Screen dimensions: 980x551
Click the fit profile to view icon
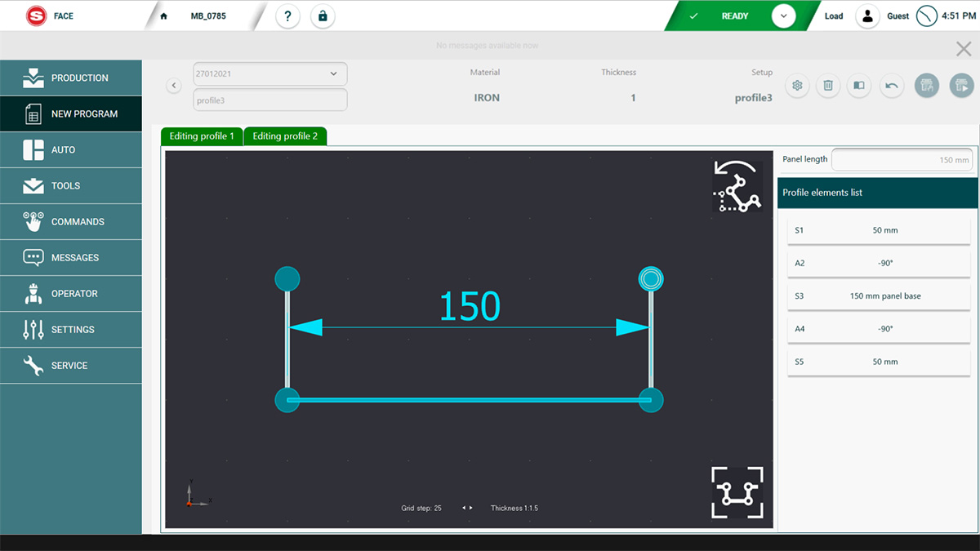click(737, 492)
